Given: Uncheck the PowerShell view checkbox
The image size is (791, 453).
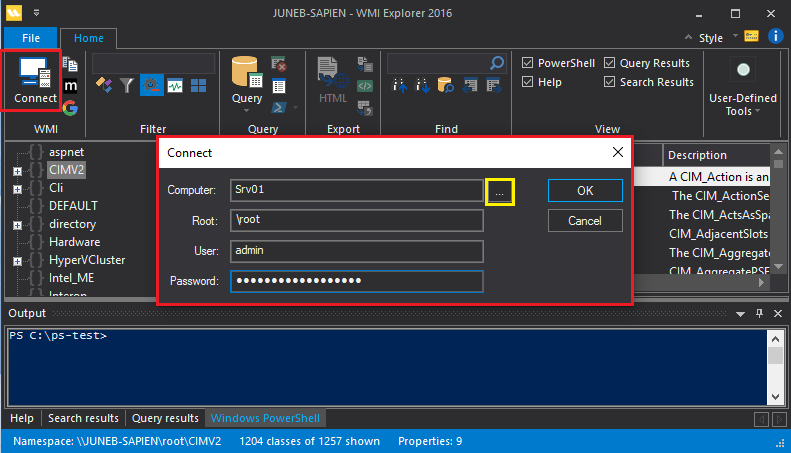Looking at the screenshot, I should coord(528,63).
